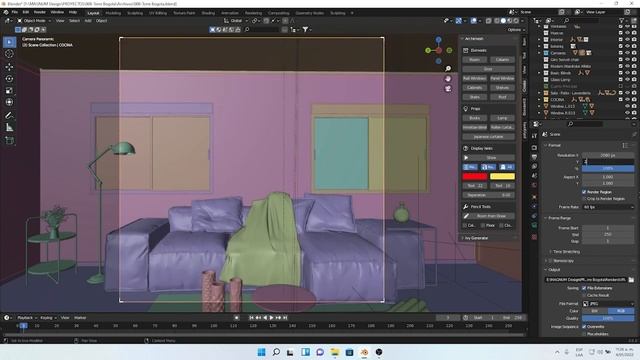Click the Japanese curtains button

(489, 137)
